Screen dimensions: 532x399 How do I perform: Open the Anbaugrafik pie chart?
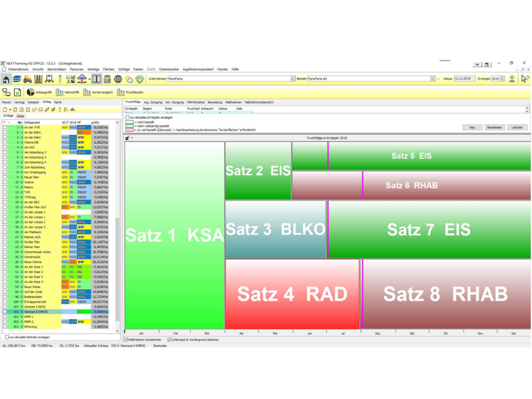tap(39, 92)
